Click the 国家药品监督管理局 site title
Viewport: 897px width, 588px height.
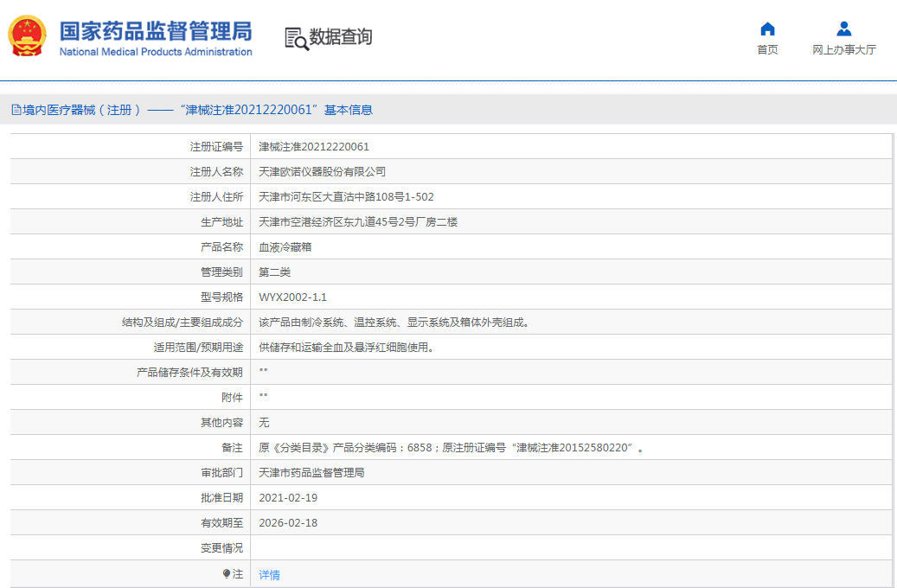pyautogui.click(x=156, y=30)
